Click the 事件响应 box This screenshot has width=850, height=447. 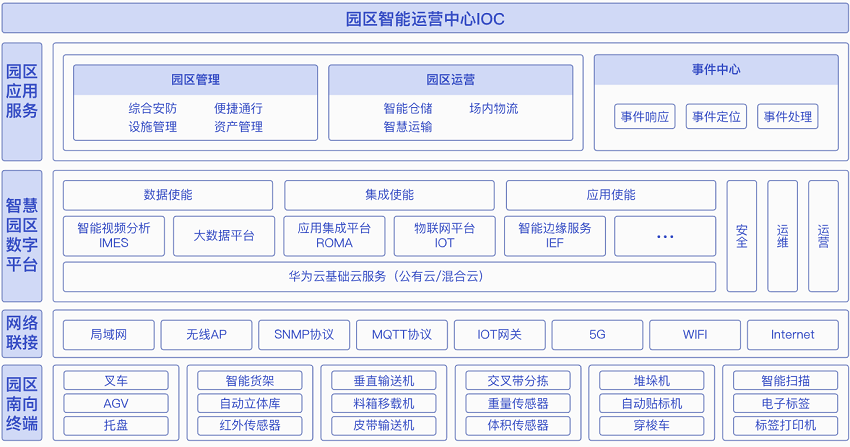645,116
